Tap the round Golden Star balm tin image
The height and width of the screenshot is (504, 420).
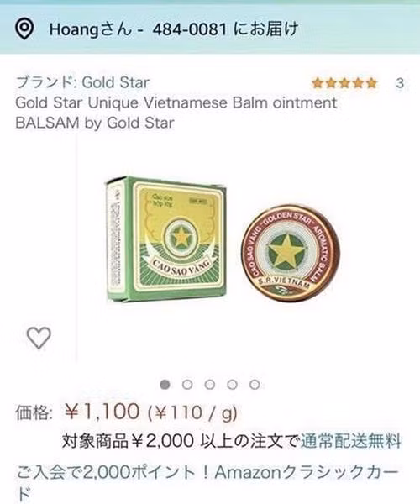coord(290,254)
